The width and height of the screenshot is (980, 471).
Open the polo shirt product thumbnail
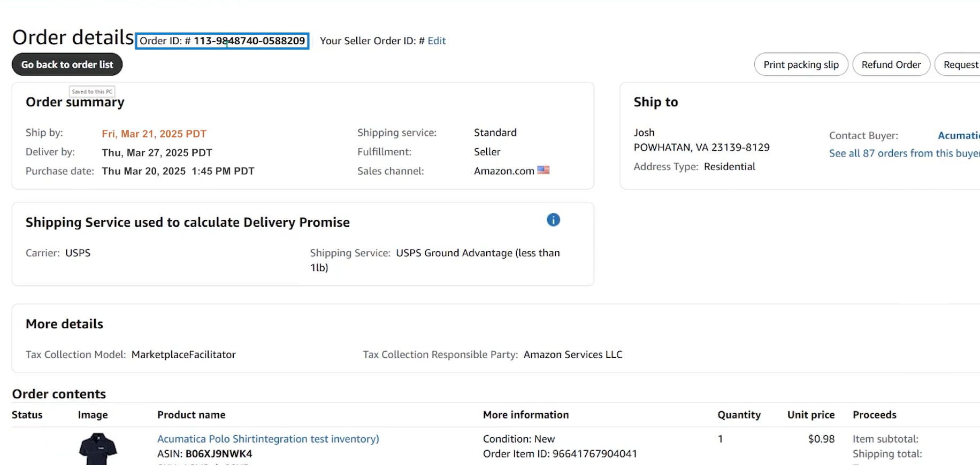pyautogui.click(x=98, y=449)
